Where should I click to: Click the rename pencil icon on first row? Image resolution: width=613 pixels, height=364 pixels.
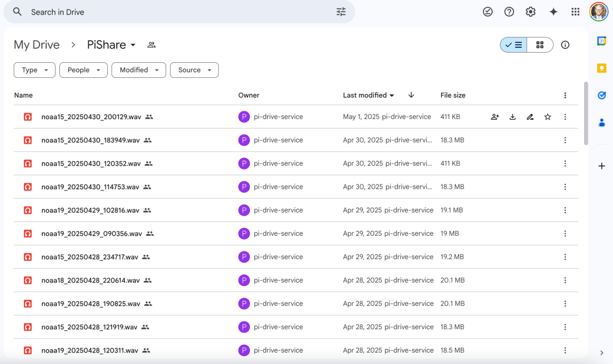pos(530,117)
